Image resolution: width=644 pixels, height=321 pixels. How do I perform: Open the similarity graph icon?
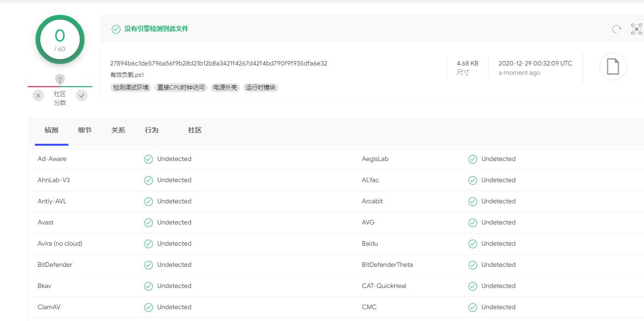637,29
